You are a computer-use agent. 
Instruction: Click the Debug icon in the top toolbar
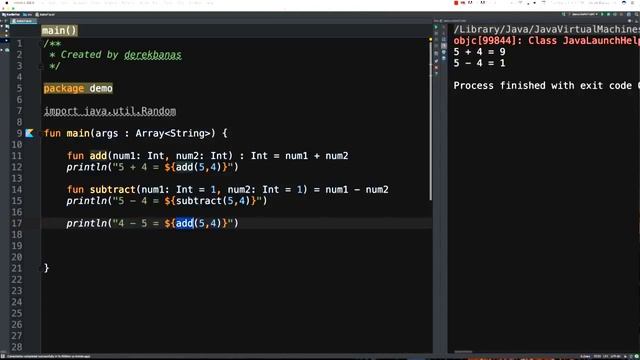tap(609, 14)
